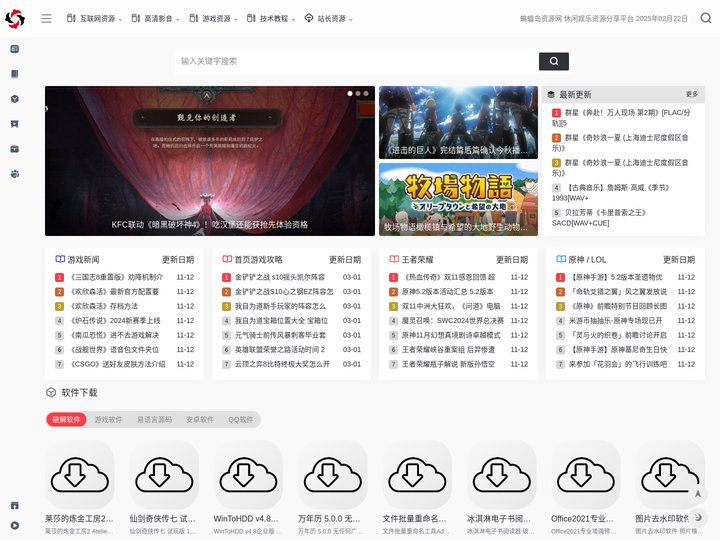The image size is (720, 540).
Task: Open 进击的巨人 完结篇 thumbnail
Action: (x=458, y=122)
